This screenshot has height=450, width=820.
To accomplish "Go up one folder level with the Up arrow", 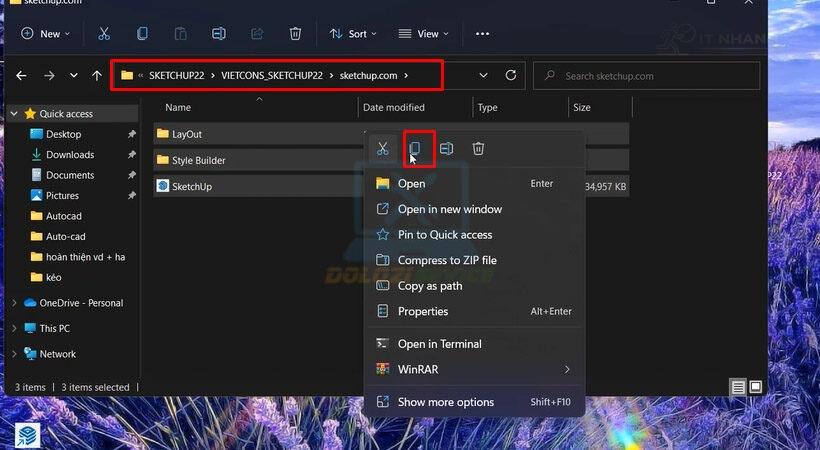I will coord(97,75).
